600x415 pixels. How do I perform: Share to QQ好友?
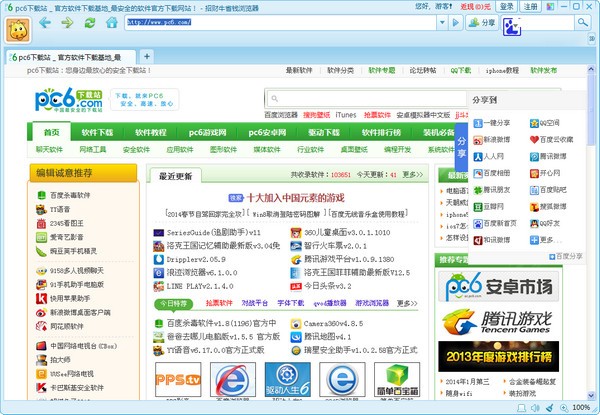(545, 223)
